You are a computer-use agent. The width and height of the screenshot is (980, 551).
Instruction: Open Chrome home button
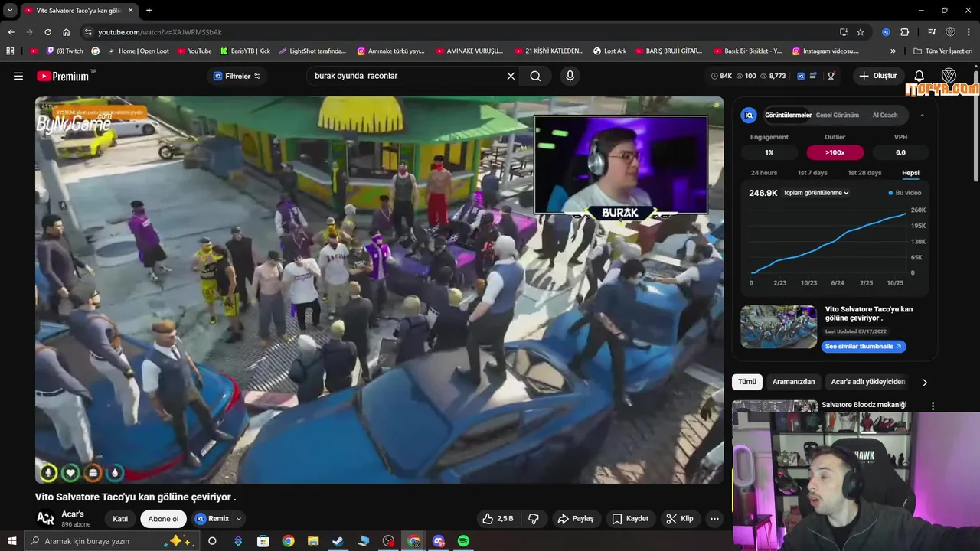(66, 32)
